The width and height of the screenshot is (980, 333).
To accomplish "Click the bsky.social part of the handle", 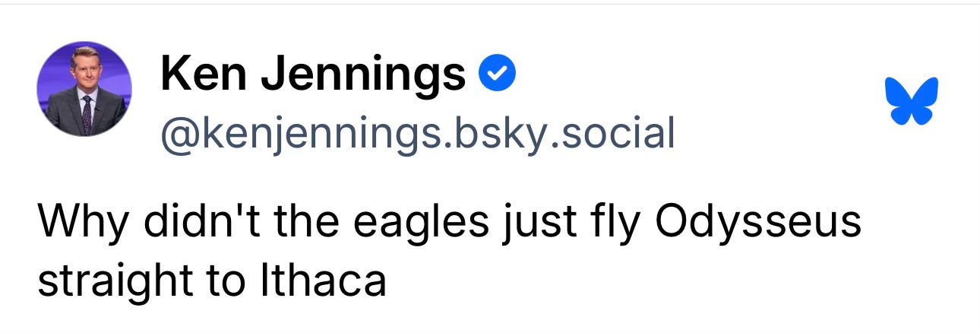I will click(558, 134).
